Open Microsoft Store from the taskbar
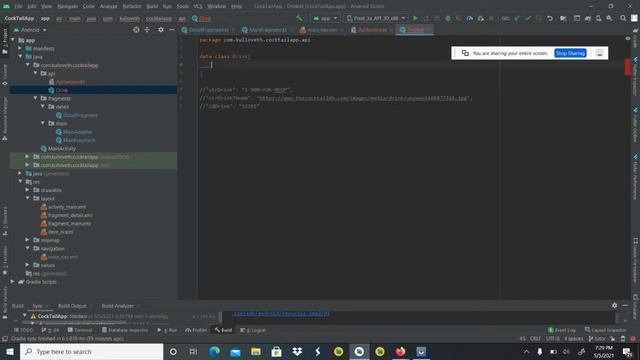Screen dimensions: 640x360 coord(276,351)
